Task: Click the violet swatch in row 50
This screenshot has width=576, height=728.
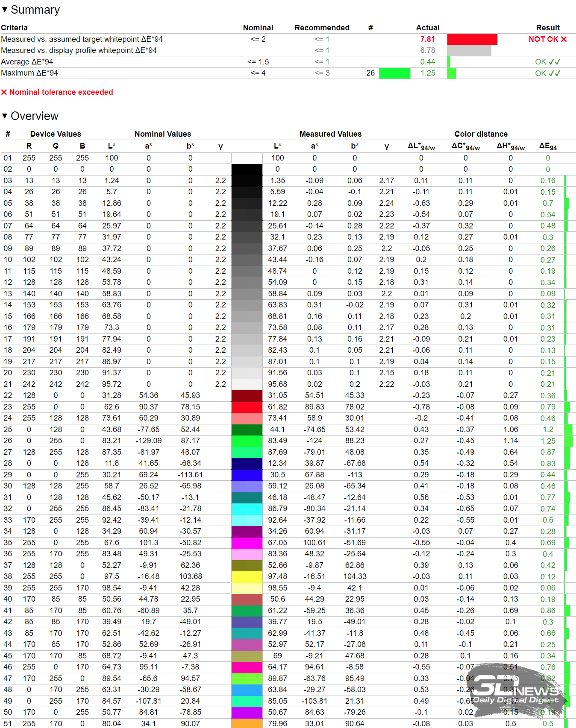Action: 247,713
